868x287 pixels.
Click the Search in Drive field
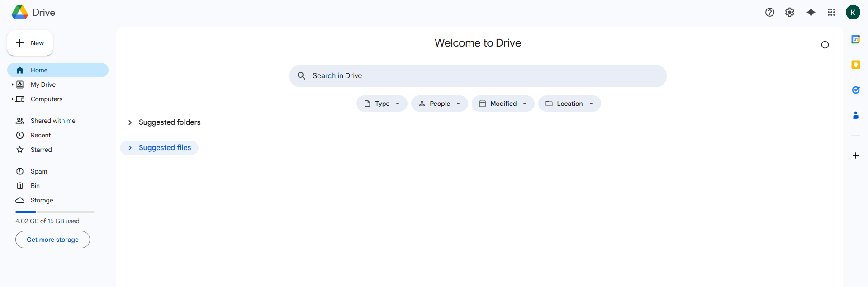tap(478, 76)
